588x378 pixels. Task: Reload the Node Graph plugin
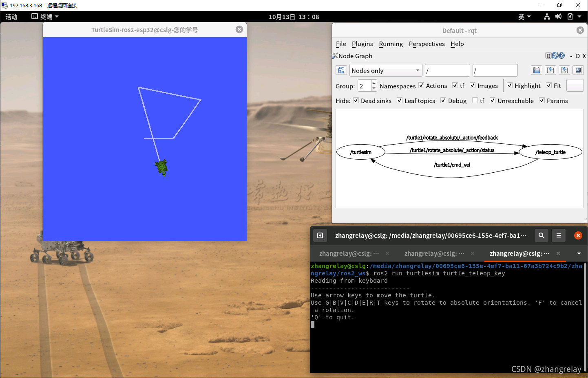pyautogui.click(x=555, y=56)
